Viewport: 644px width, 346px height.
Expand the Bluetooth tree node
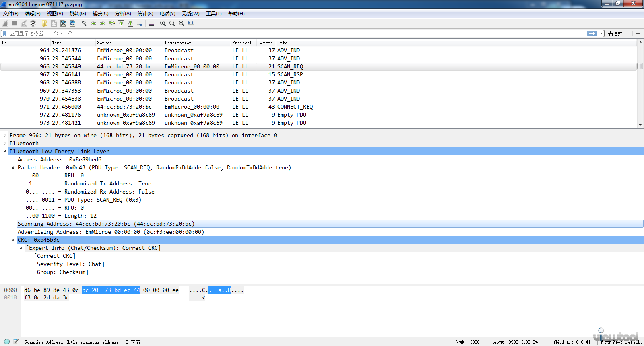click(x=5, y=144)
